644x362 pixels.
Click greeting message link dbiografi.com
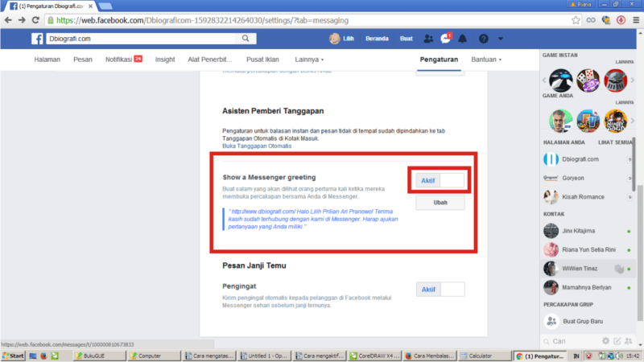coord(263,212)
